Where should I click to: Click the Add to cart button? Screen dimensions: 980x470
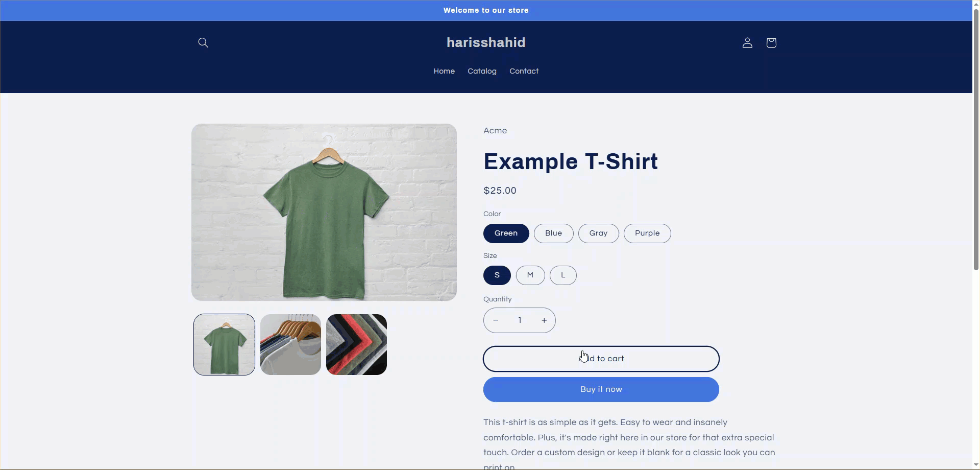point(601,359)
